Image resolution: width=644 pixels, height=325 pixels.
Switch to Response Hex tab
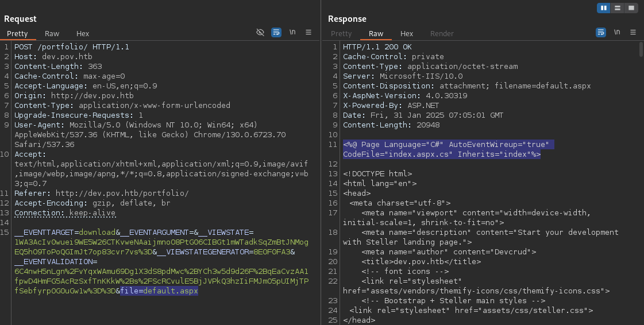pos(407,34)
